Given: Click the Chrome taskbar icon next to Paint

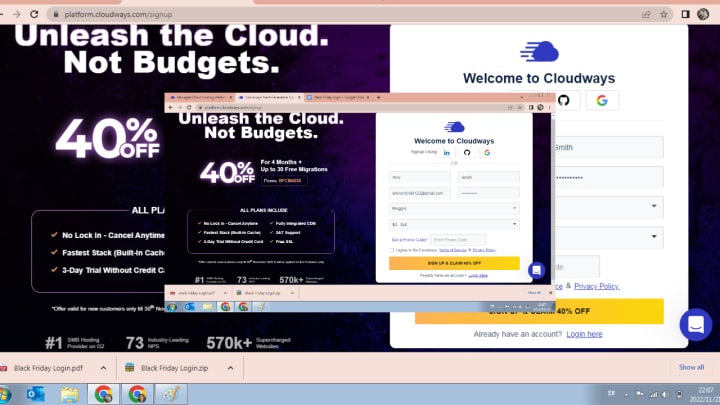Looking at the screenshot, I should pos(137,394).
